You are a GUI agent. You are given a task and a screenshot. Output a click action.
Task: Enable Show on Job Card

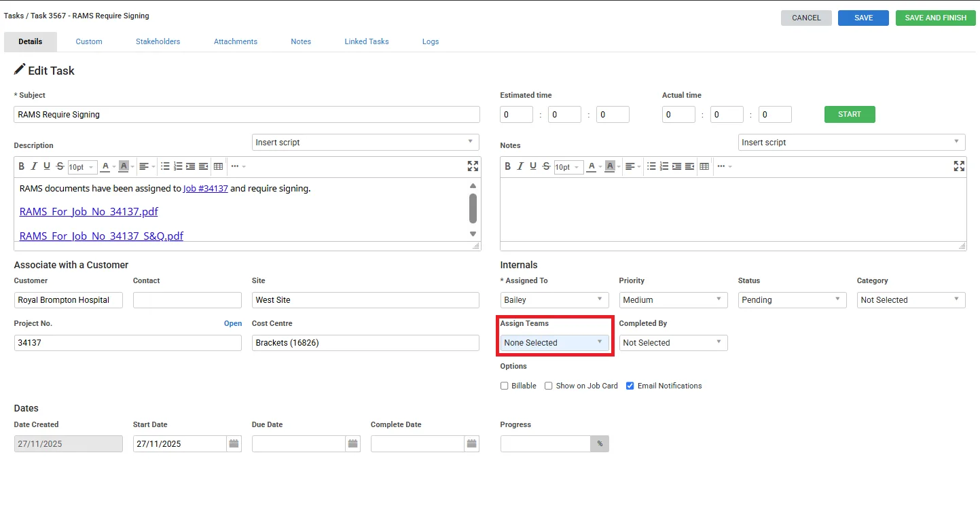pyautogui.click(x=548, y=386)
